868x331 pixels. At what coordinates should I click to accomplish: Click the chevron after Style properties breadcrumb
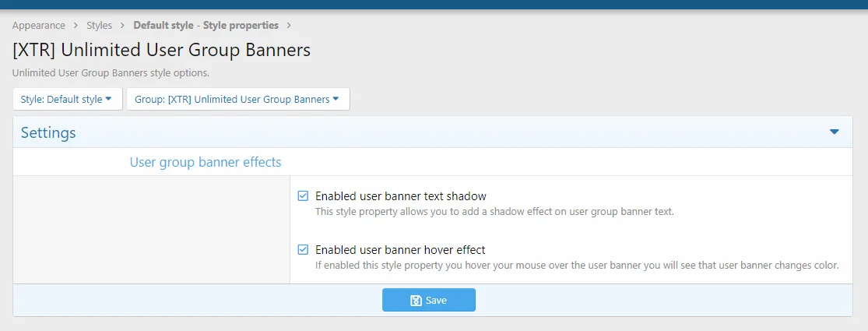[x=289, y=26]
